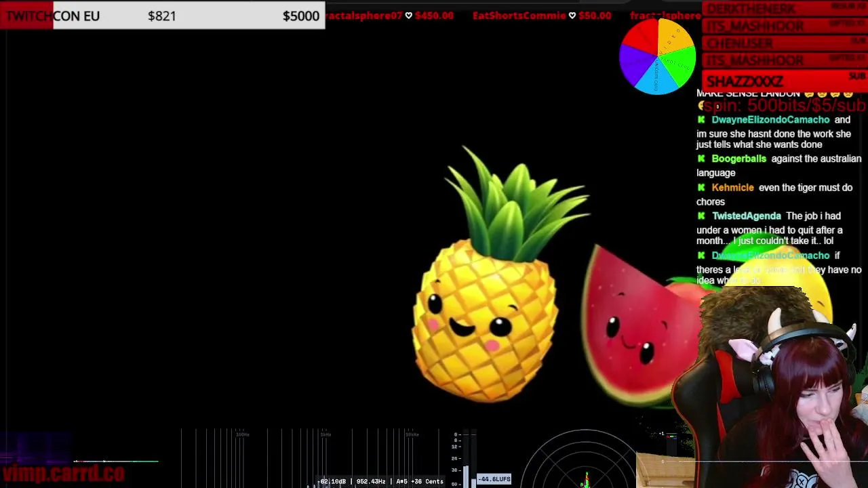Click the "against the australian language" message
Screen dimensions: 868x488
click(x=778, y=166)
